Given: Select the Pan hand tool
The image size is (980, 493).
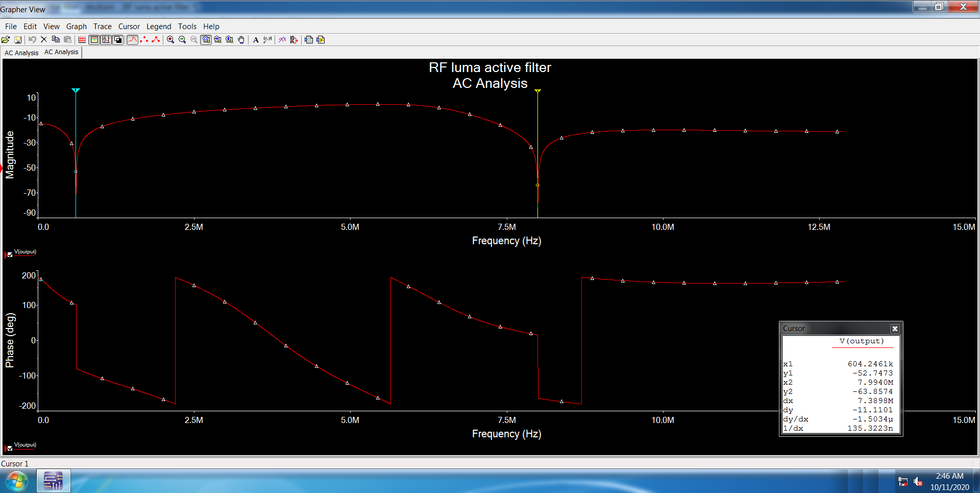Looking at the screenshot, I should pos(241,40).
